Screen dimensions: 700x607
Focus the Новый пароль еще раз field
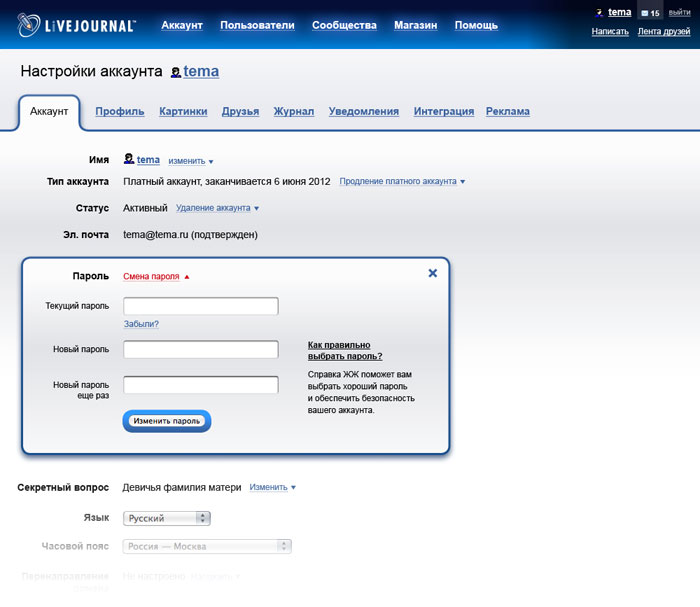pyautogui.click(x=201, y=385)
